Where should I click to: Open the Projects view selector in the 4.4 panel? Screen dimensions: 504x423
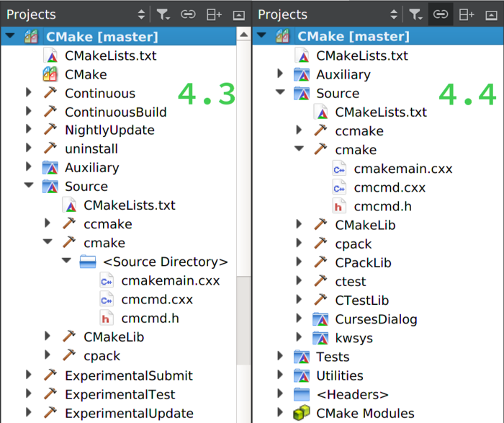click(393, 14)
